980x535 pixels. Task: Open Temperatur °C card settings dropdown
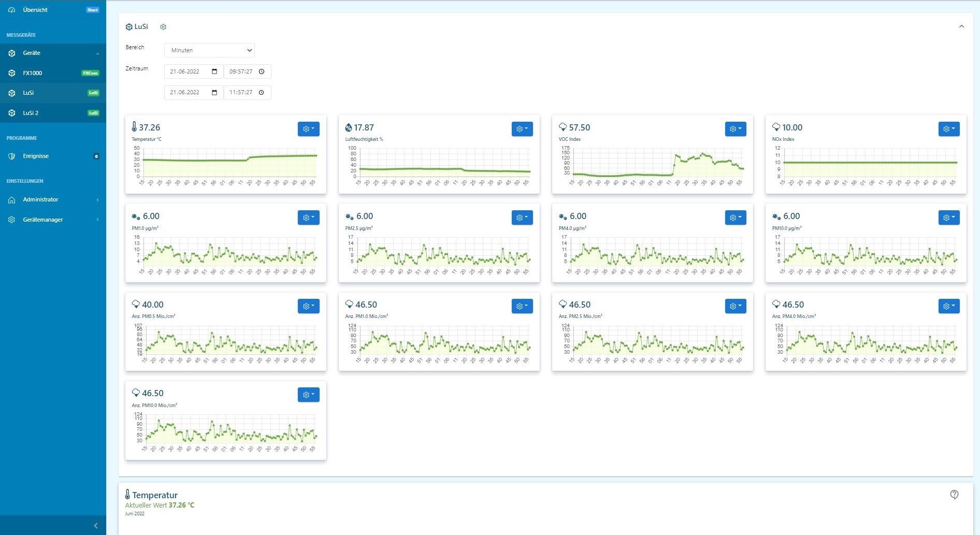[309, 129]
